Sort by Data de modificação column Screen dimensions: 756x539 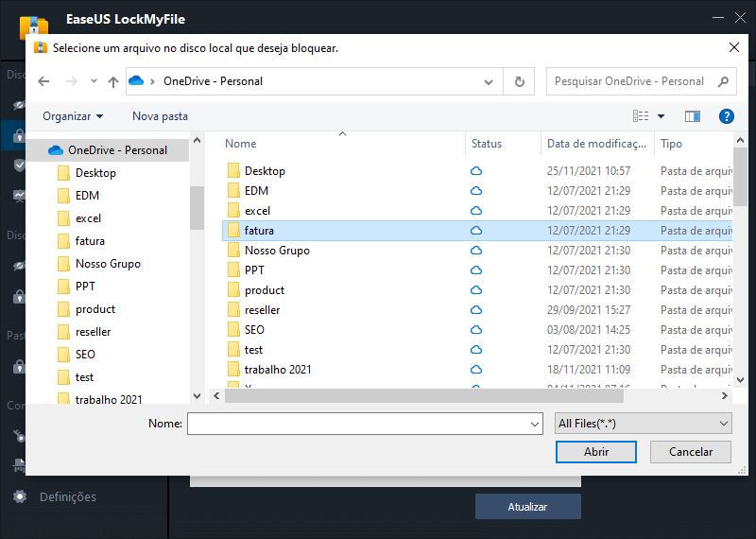596,144
